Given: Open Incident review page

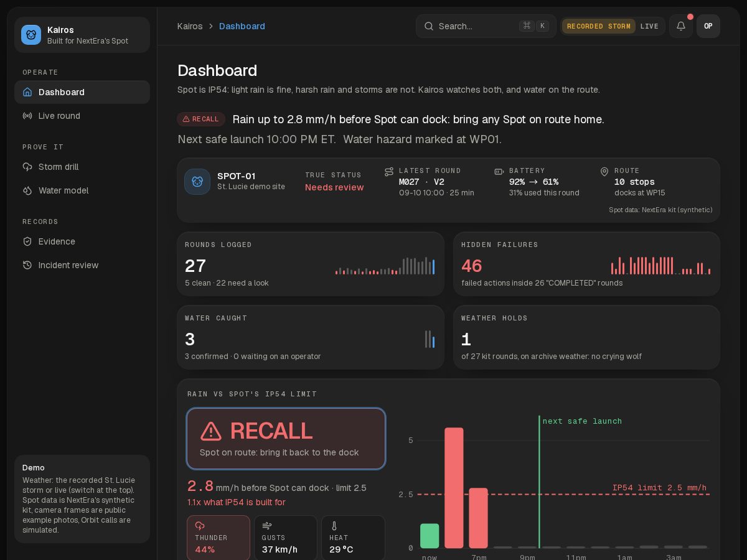Looking at the screenshot, I should [82, 265].
